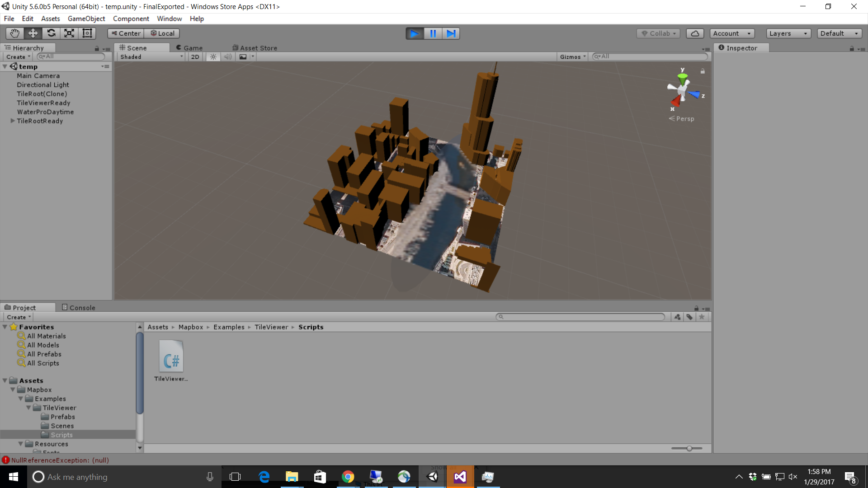
Task: Open the Shaded draw mode dropdown
Action: coord(151,56)
